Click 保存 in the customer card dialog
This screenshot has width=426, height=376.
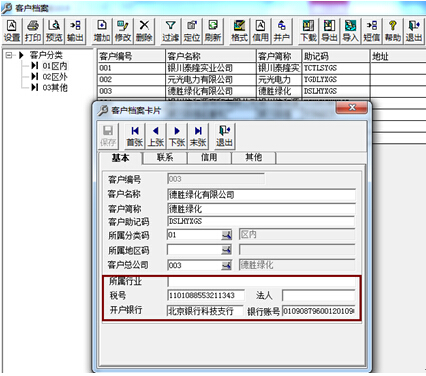(x=108, y=136)
